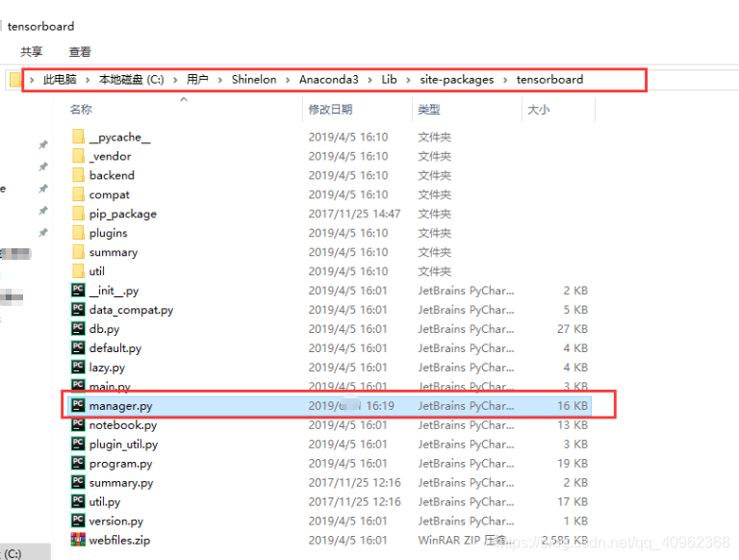Screen dimensions: 739x560
Task: Click tensorboard in breadcrumb path
Action: (x=549, y=79)
